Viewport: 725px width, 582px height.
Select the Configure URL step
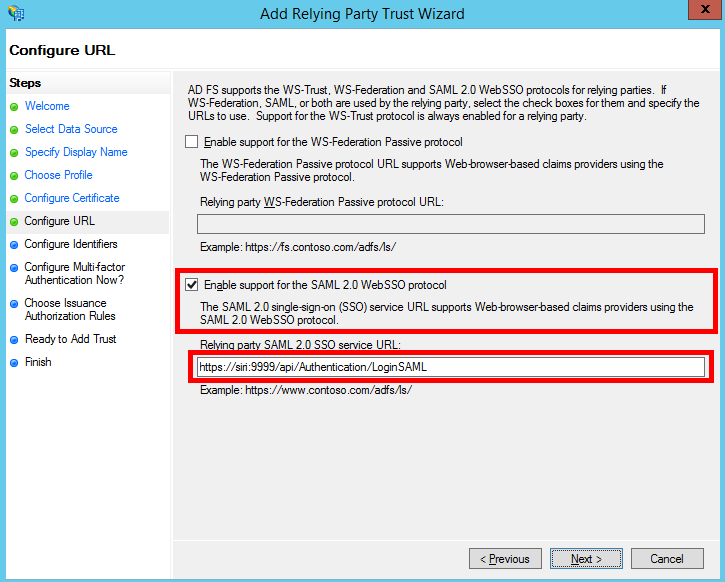pyautogui.click(x=60, y=221)
